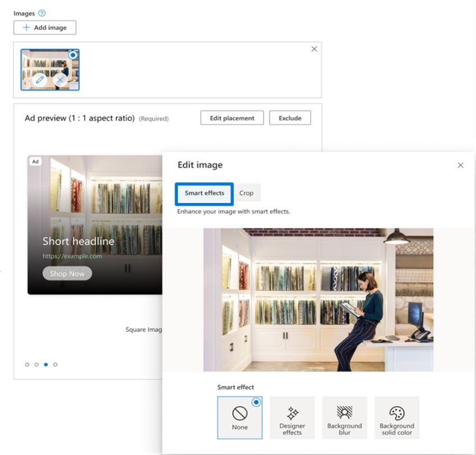Choose the Background solid color effect
This screenshot has height=455, width=476.
pyautogui.click(x=397, y=417)
